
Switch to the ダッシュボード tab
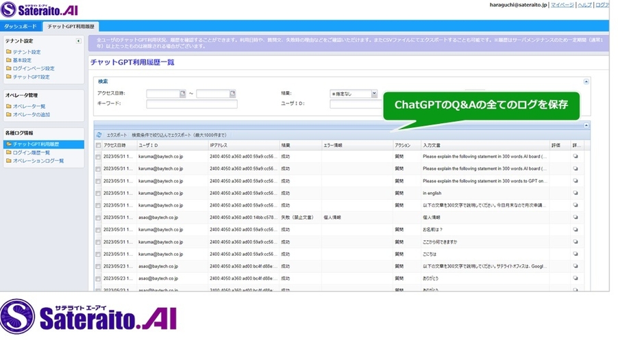point(21,26)
